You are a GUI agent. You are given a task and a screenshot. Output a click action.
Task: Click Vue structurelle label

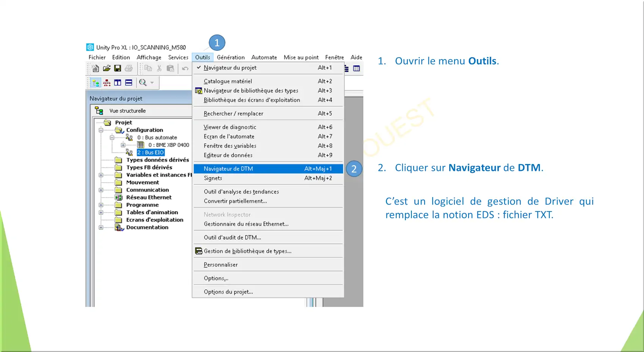(x=127, y=111)
